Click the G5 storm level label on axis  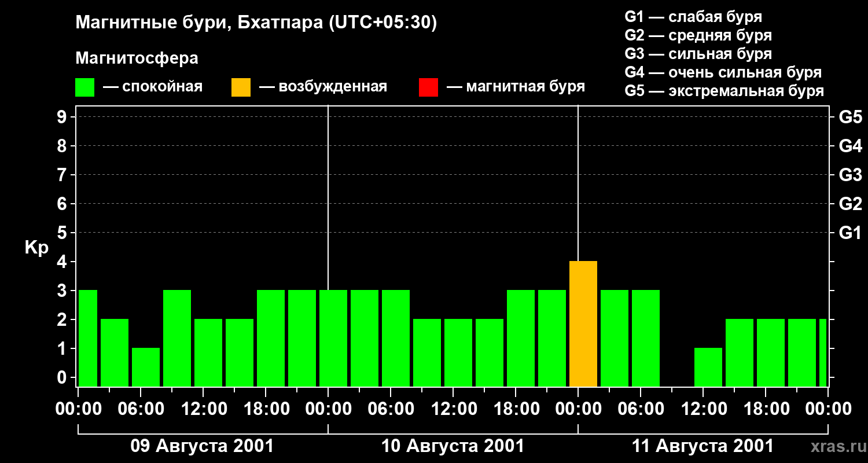[x=850, y=117]
